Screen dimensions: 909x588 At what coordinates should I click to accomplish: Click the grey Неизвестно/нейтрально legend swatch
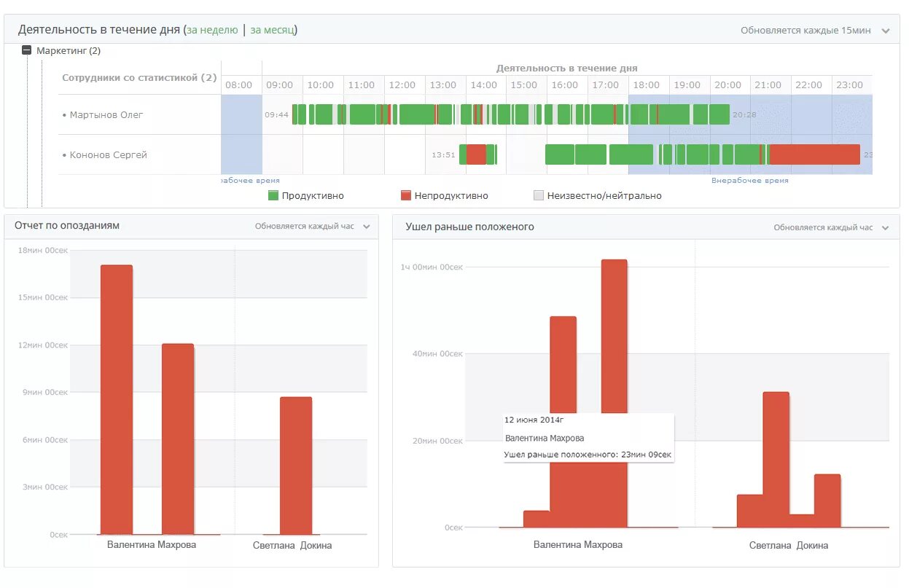click(539, 195)
